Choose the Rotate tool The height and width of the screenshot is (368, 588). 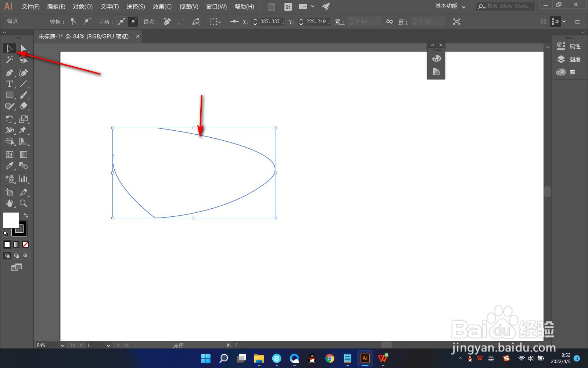click(x=10, y=119)
